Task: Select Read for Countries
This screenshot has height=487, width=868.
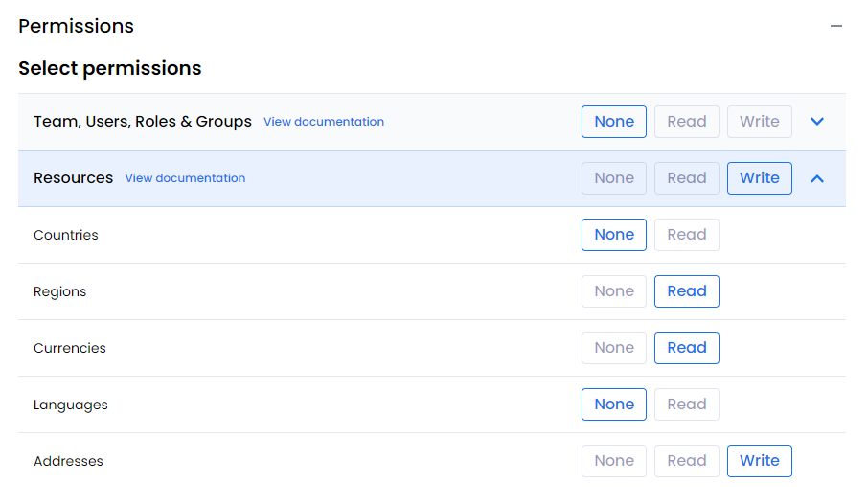Action: tap(687, 235)
